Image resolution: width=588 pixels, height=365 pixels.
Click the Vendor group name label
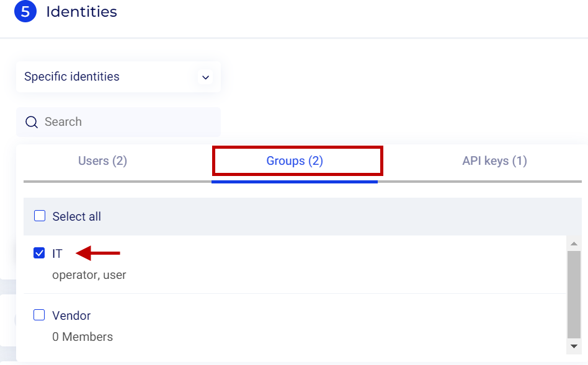point(71,315)
